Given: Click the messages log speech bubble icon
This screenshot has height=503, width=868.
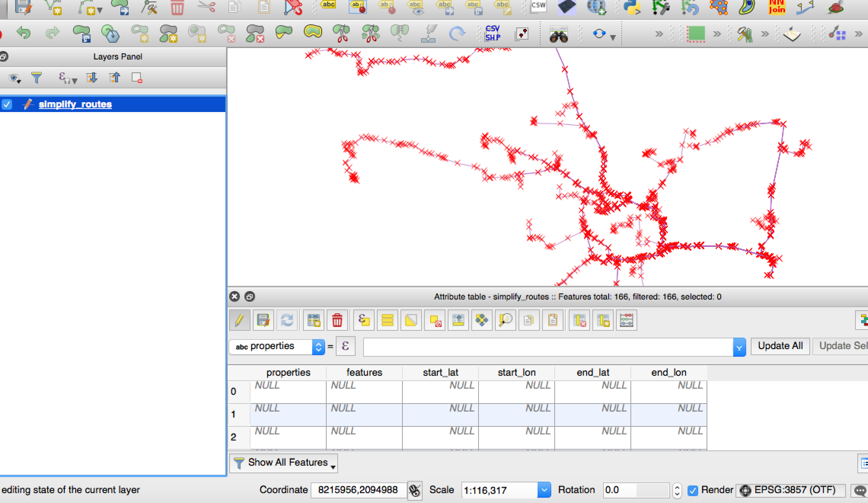Looking at the screenshot, I should click(x=860, y=490).
